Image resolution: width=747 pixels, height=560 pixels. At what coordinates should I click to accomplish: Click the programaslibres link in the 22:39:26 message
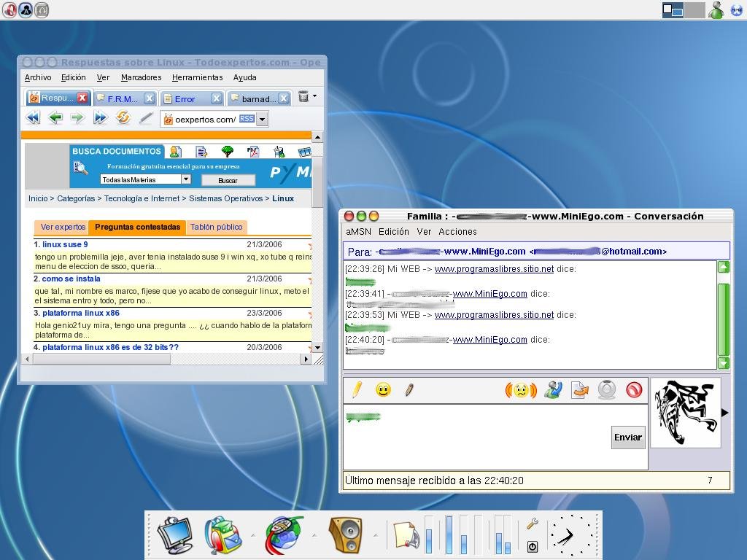494,269
